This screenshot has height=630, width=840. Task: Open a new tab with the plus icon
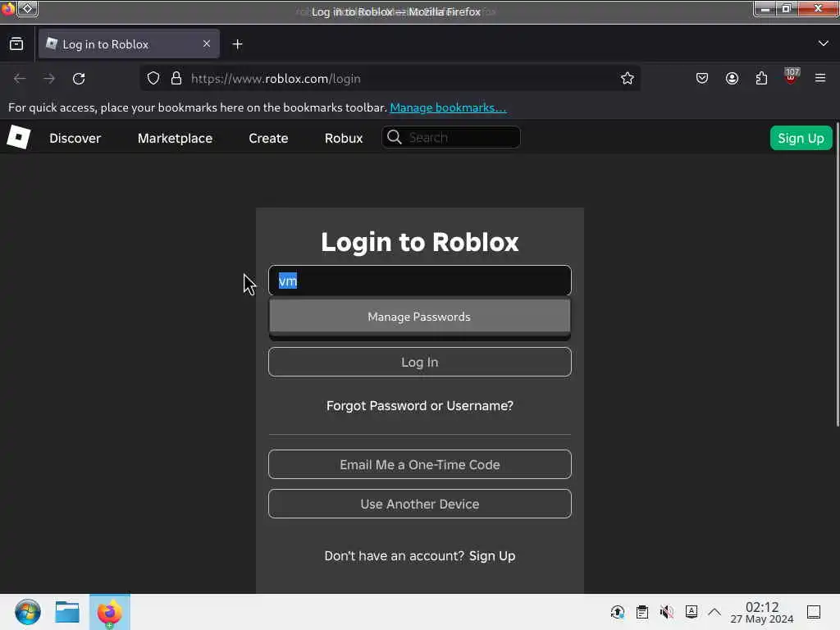[x=237, y=44]
